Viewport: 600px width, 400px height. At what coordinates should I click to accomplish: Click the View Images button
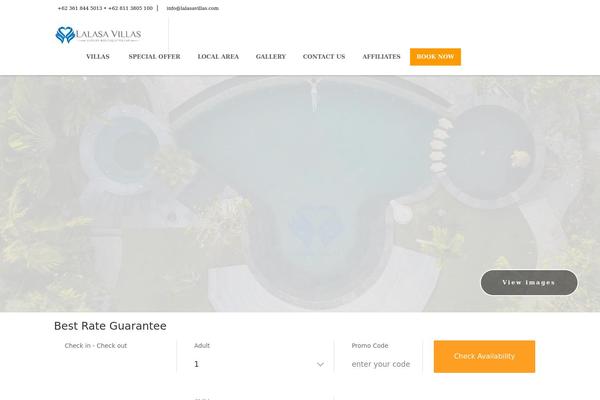point(529,282)
